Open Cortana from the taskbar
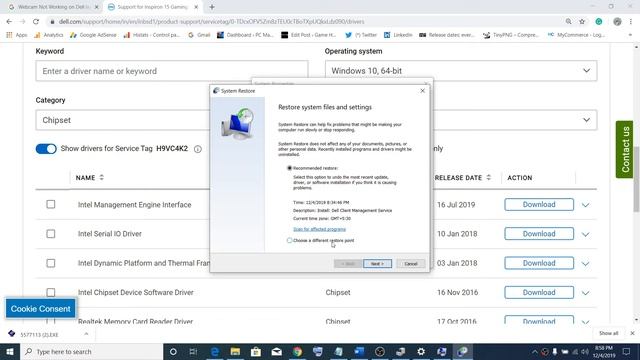The width and height of the screenshot is (640, 360). (x=173, y=351)
